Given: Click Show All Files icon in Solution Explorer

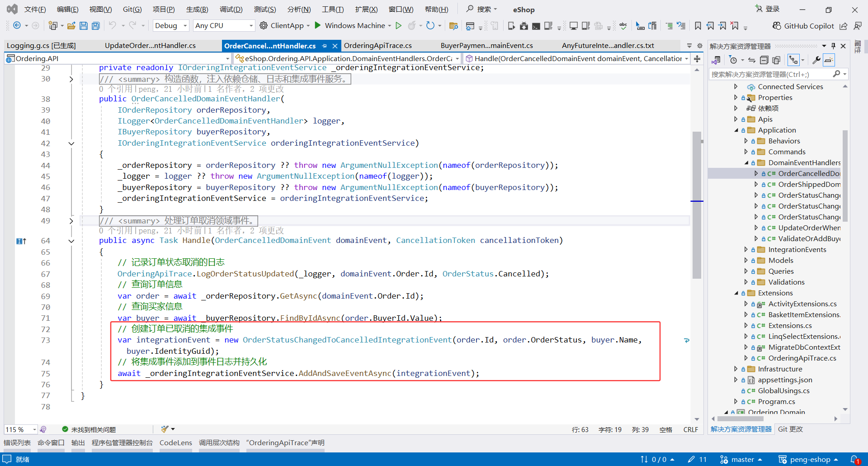Looking at the screenshot, I should (776, 60).
